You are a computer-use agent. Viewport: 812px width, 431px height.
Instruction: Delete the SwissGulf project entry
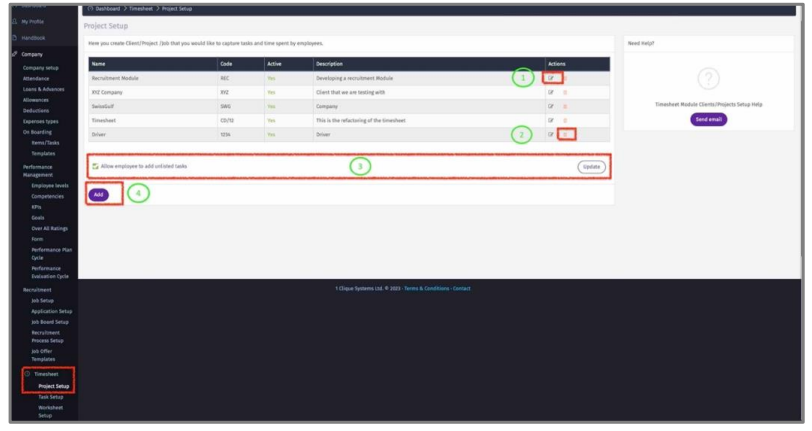coord(563,106)
